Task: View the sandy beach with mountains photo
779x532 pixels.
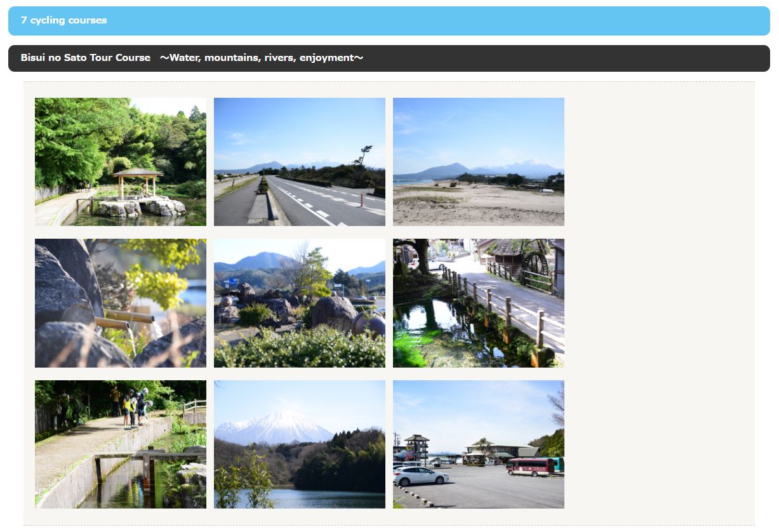Action: (x=479, y=162)
